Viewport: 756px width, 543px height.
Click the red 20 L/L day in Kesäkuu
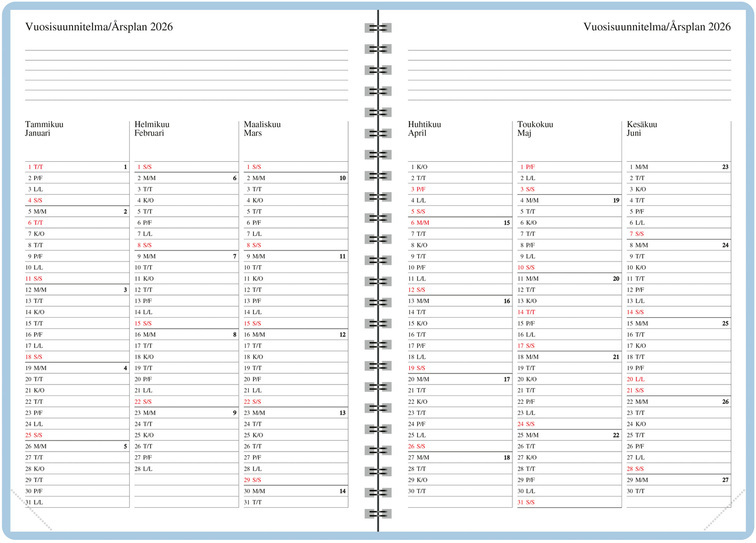coord(636,379)
